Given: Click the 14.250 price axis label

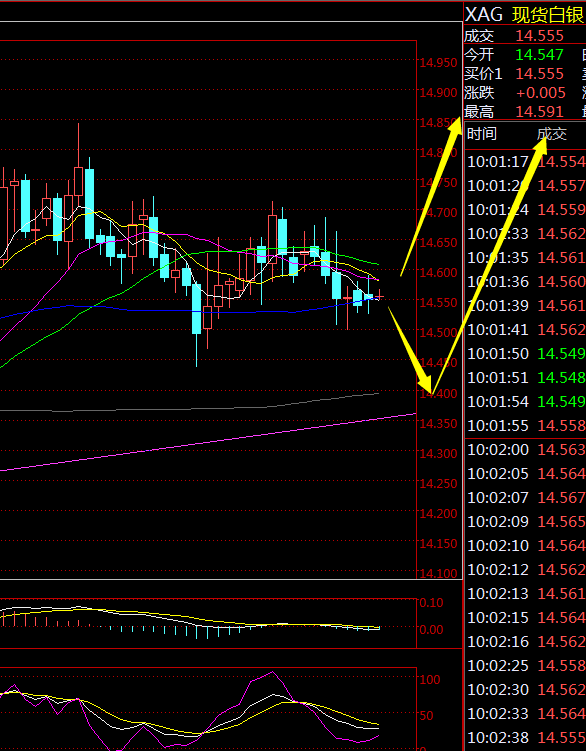Looking at the screenshot, I should (x=438, y=483).
